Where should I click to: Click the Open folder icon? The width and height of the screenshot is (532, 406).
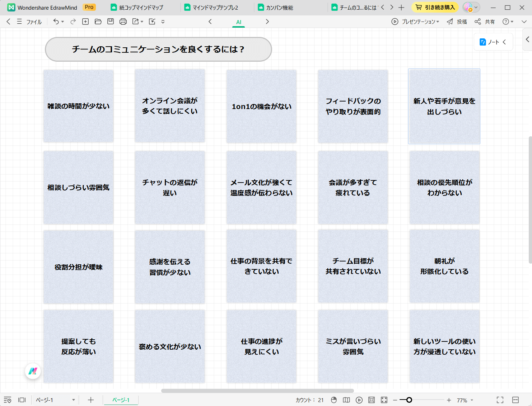click(98, 22)
